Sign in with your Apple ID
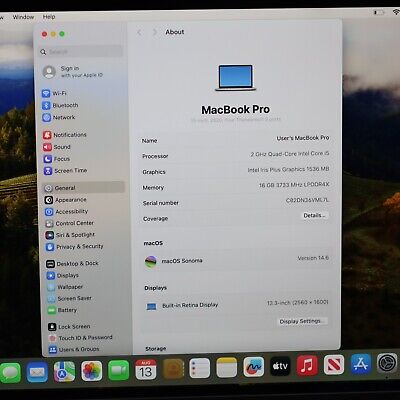 pos(73,72)
